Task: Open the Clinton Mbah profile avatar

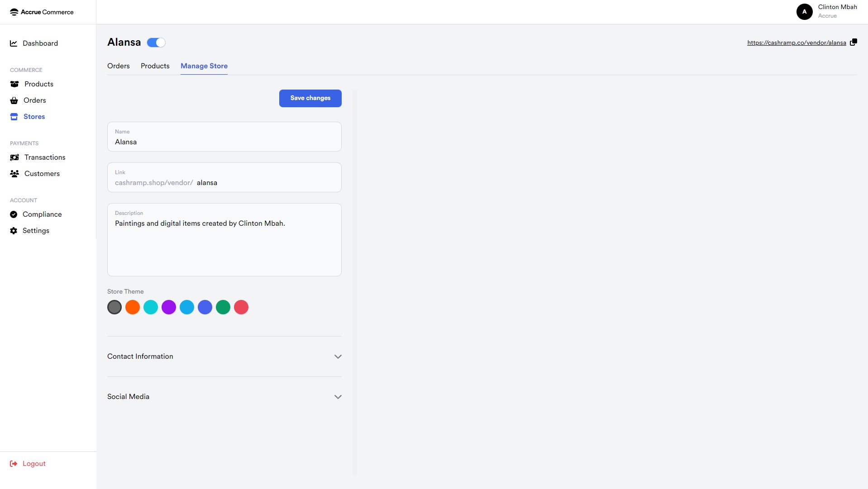Action: tap(804, 11)
